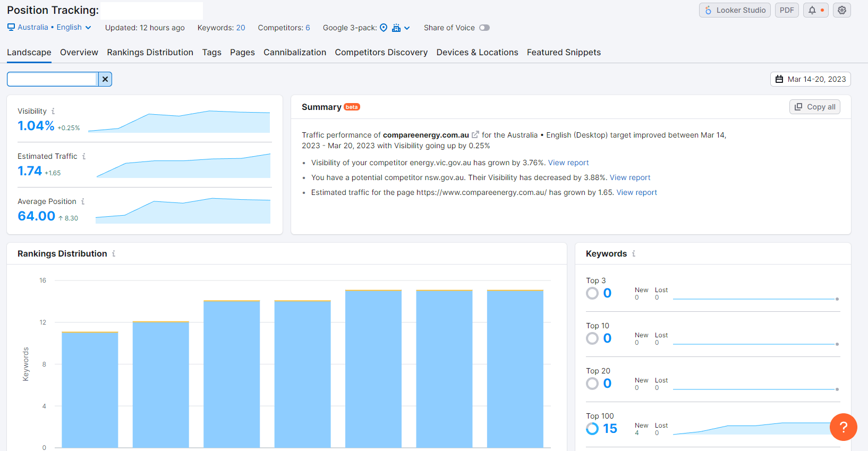Click Top 100 New keywords value 4
Viewport: 868px width, 451px height.
tap(637, 433)
